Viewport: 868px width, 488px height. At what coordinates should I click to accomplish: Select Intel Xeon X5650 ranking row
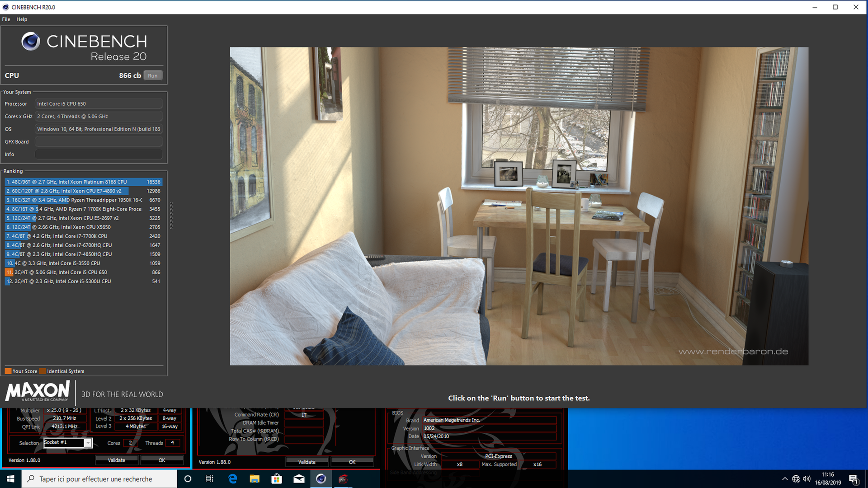(x=84, y=227)
